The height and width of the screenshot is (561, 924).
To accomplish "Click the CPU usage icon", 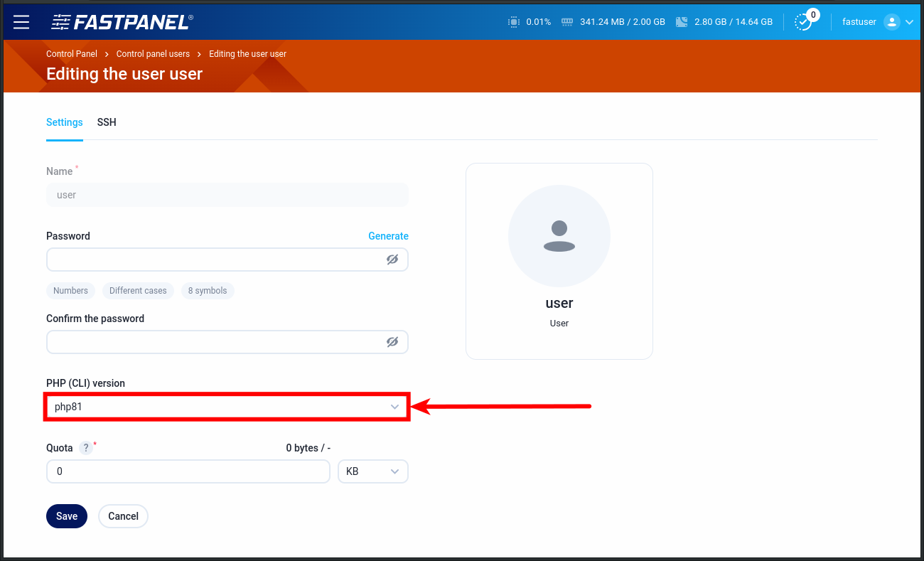I will pos(514,22).
